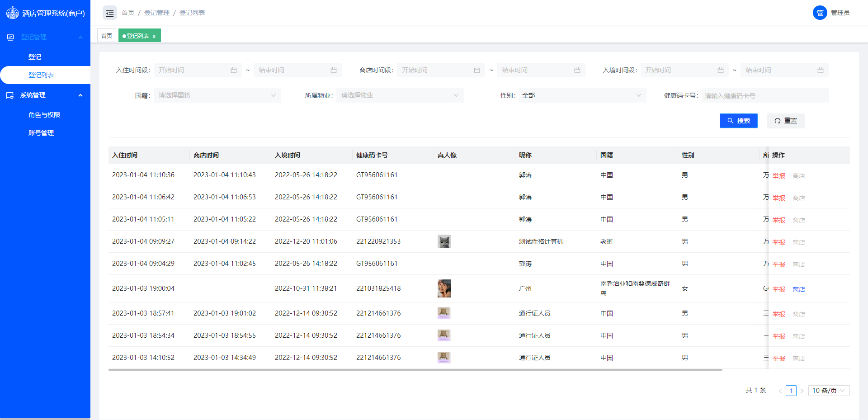The image size is (868, 420).
Task: Click check-in time 2023-01-03 19:00:04
Action: click(x=143, y=288)
